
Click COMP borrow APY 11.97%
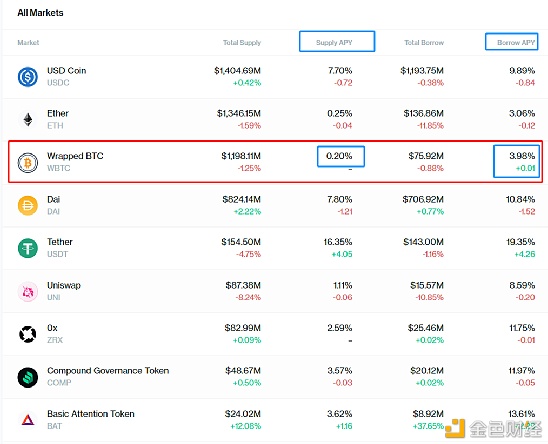point(522,371)
